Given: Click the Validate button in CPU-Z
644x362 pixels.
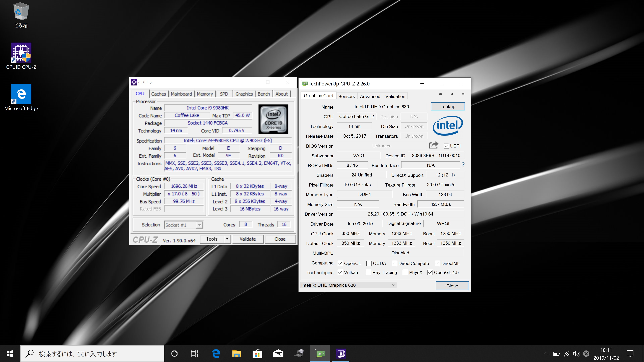Looking at the screenshot, I should [248, 239].
